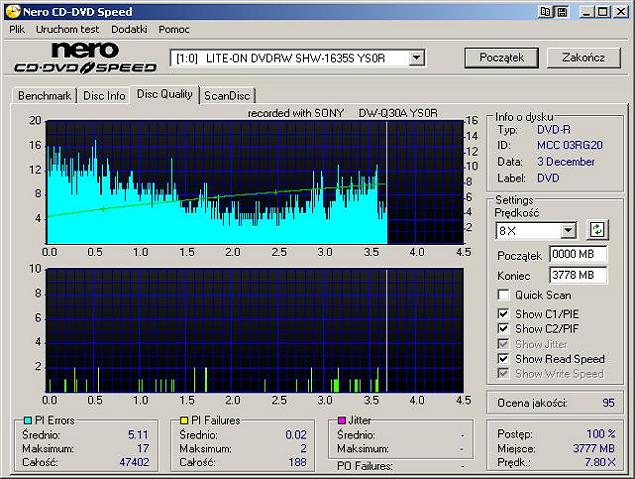Click the Początek start button
This screenshot has width=635, height=479.
pos(501,58)
